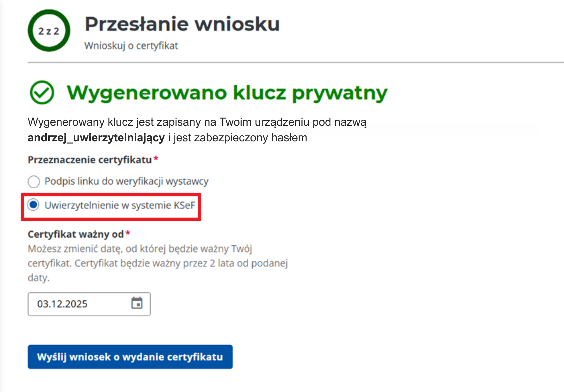The image size is (564, 392).
Task: Click the red asterisk beside "Certyfikat ważny od"
Action: coord(128,233)
